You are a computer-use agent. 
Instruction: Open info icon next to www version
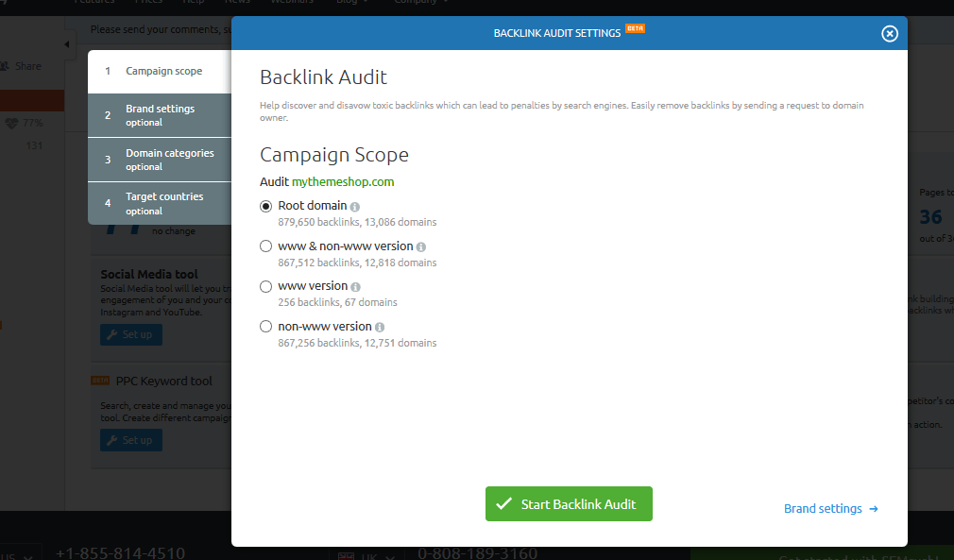[x=355, y=287]
